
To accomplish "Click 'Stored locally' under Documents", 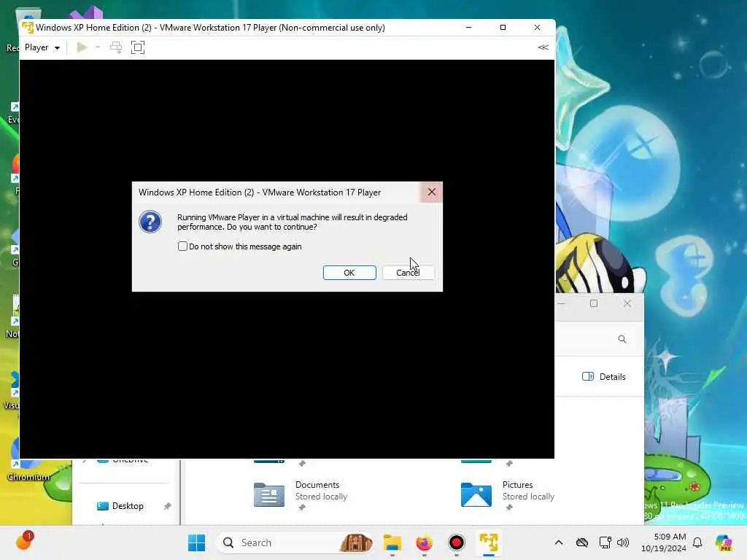I will (321, 497).
